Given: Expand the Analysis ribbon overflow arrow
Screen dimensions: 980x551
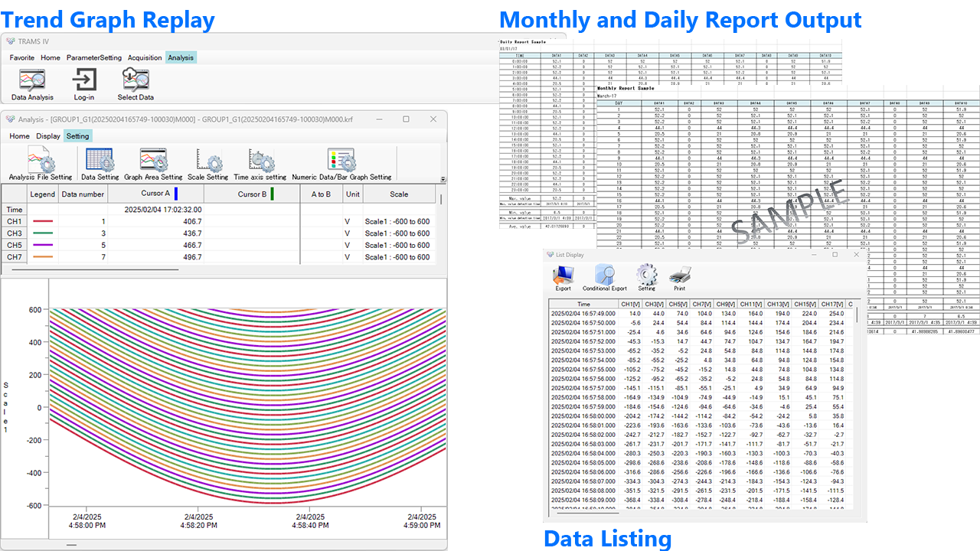Looking at the screenshot, I should 443,178.
